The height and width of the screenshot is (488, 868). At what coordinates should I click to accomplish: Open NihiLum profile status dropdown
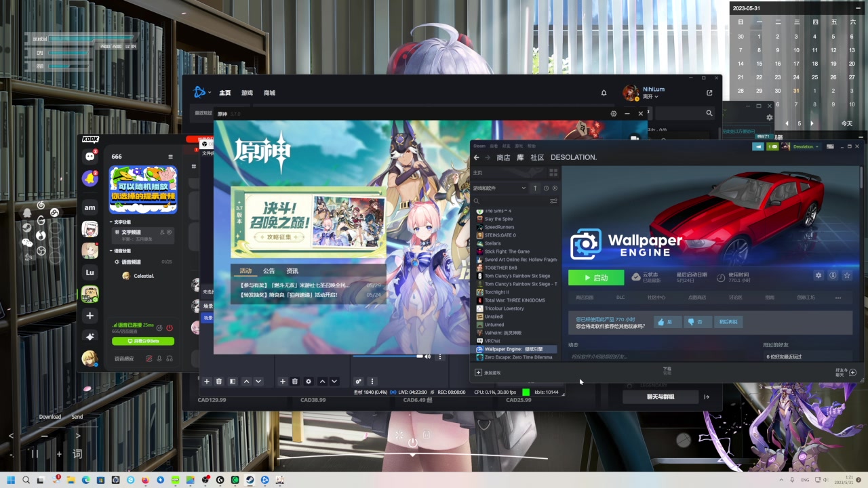tap(651, 97)
